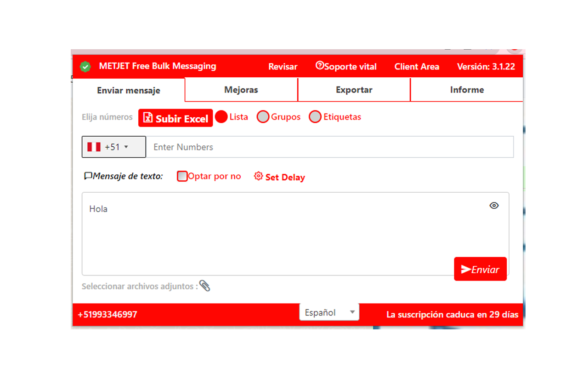Open the Subir Excel upload icon
588x368 pixels.
147,118
